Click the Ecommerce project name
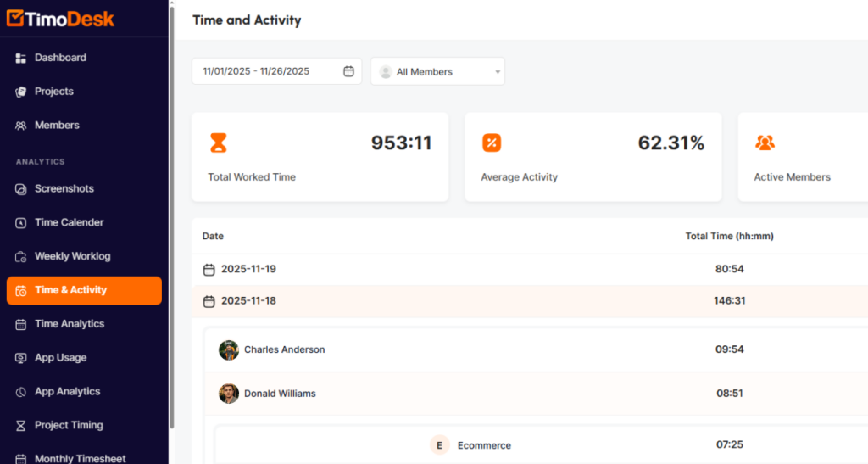 pos(484,445)
